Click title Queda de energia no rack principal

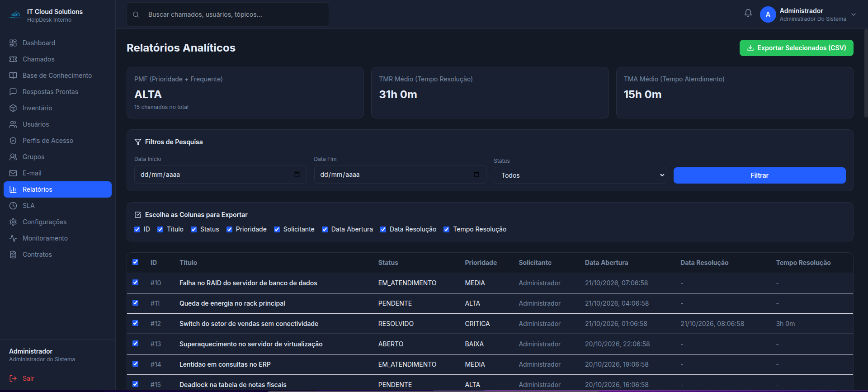(232, 303)
